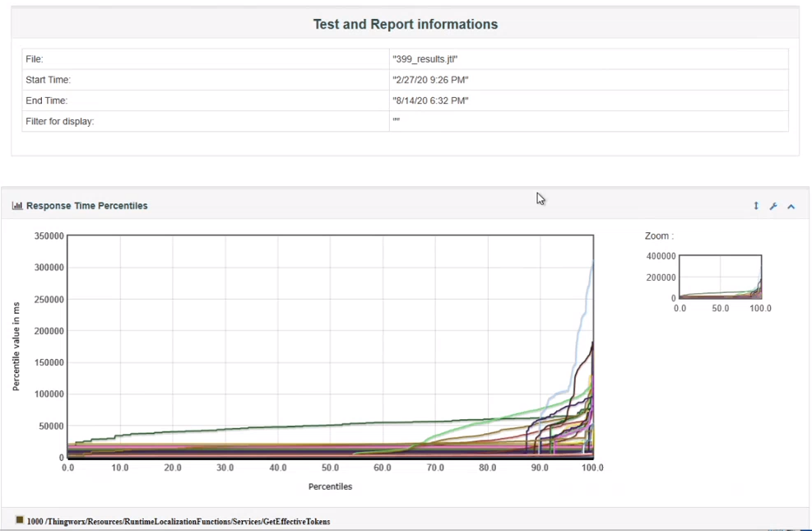Select the "399_results.jtl" file value
Screen dimensions: 812x531
tap(425, 59)
